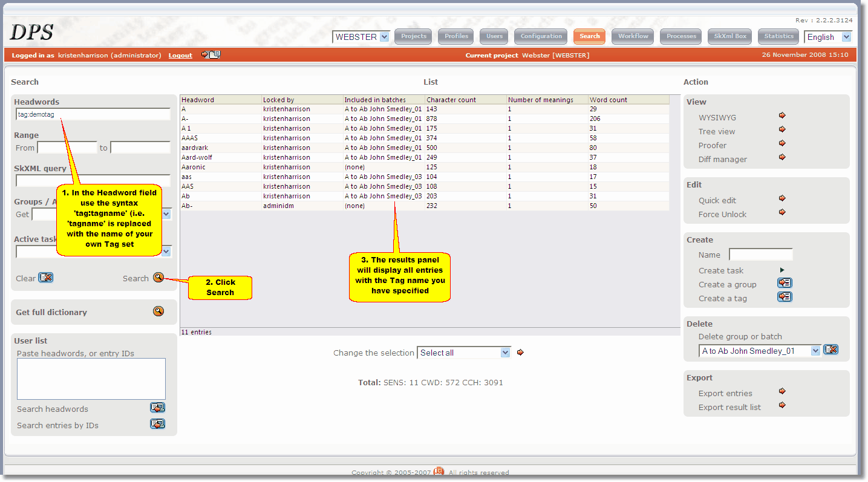Sort by Included in batches column header
This screenshot has width=868, height=482.
point(384,100)
